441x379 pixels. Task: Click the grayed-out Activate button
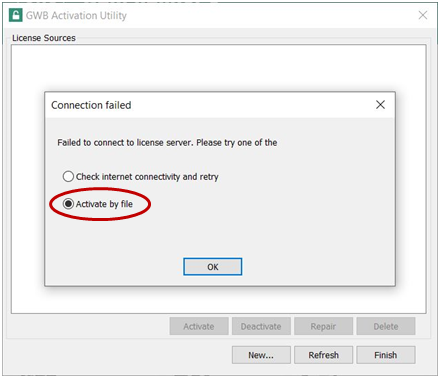coord(199,326)
